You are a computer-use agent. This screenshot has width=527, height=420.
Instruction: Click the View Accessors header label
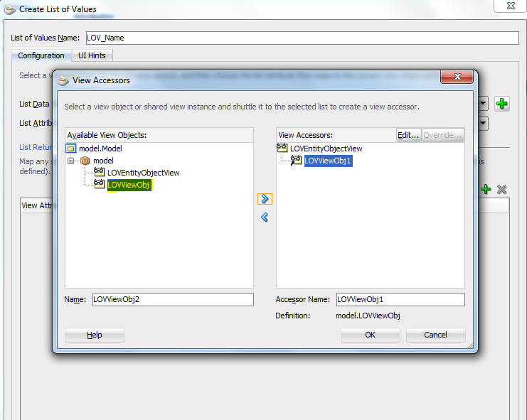pyautogui.click(x=306, y=135)
